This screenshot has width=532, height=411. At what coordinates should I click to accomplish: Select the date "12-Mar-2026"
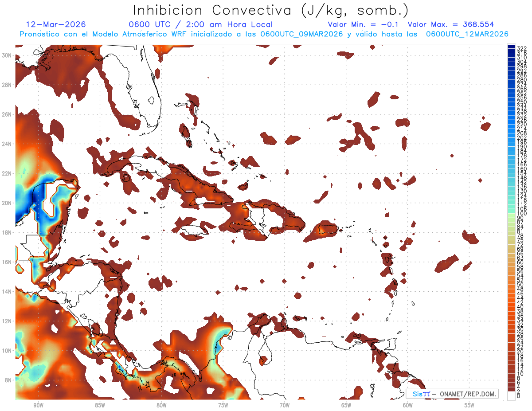coord(56,24)
